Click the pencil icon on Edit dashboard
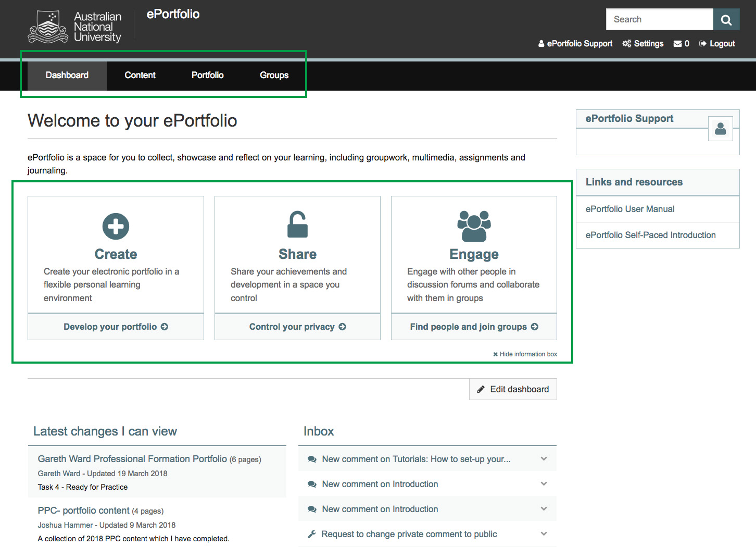756x547 pixels. pos(481,389)
